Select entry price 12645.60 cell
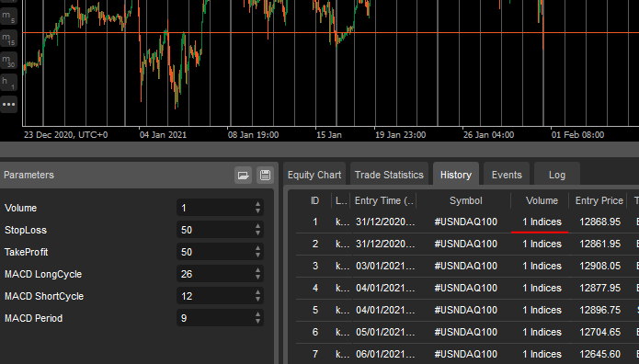This screenshot has height=364, width=639. click(x=599, y=354)
